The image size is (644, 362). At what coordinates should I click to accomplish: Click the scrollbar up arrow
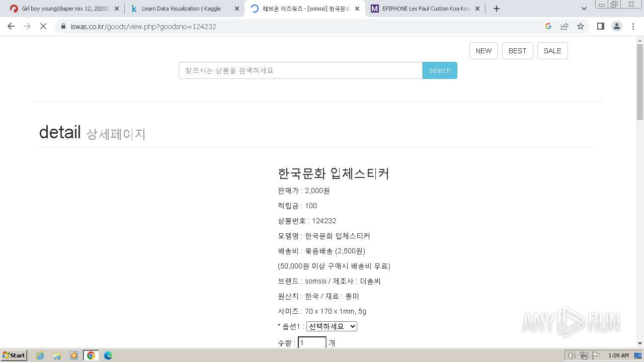click(640, 40)
